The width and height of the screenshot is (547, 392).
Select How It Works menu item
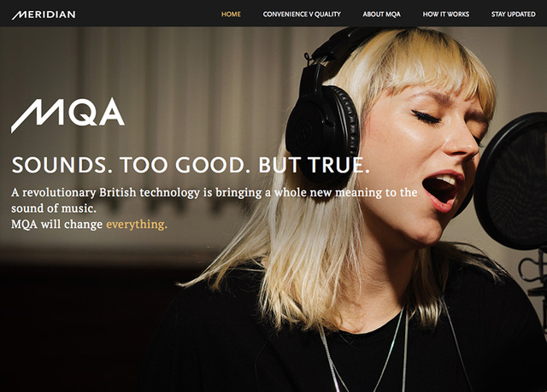click(x=446, y=15)
